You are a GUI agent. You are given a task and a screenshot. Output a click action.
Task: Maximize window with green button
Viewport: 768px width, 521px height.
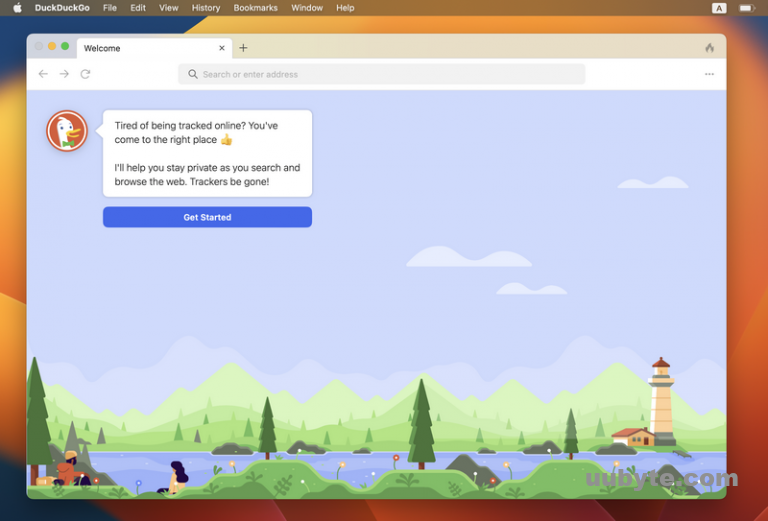[x=65, y=46]
